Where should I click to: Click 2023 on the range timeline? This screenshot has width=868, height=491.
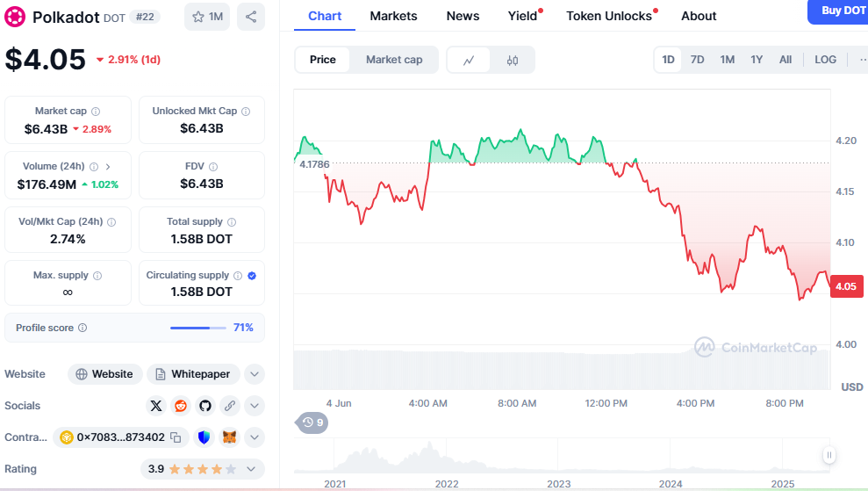click(558, 484)
